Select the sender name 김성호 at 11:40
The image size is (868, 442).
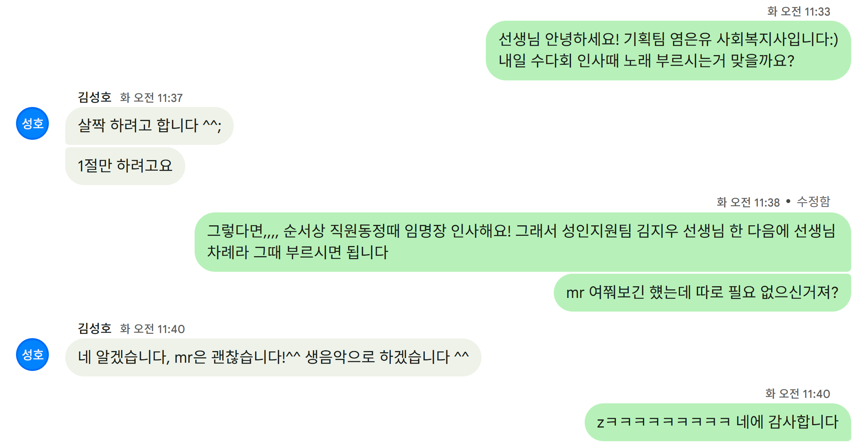[x=95, y=328]
